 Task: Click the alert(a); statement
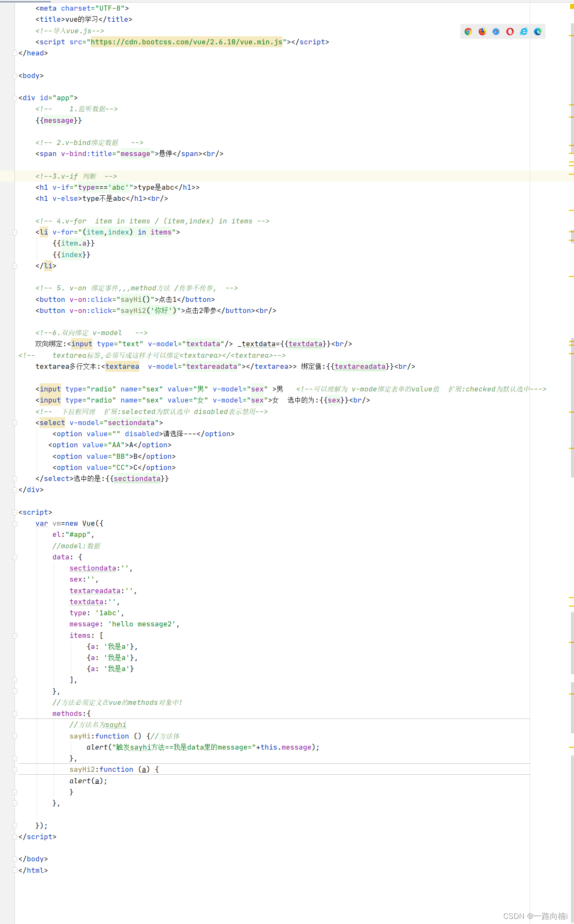[x=88, y=781]
